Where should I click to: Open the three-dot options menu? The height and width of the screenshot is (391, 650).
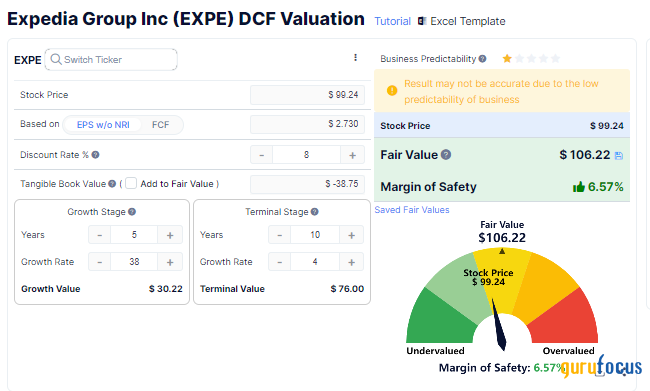(x=355, y=58)
